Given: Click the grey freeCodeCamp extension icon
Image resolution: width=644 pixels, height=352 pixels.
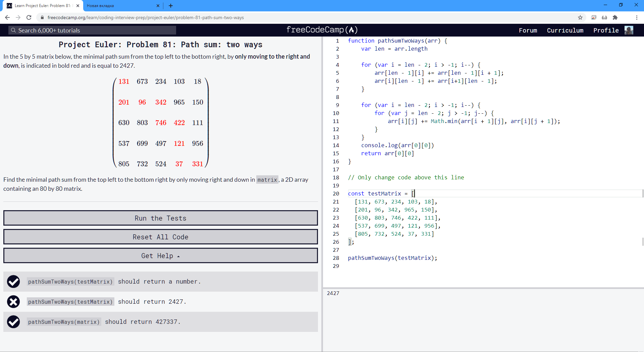Looking at the screenshot, I should [604, 17].
